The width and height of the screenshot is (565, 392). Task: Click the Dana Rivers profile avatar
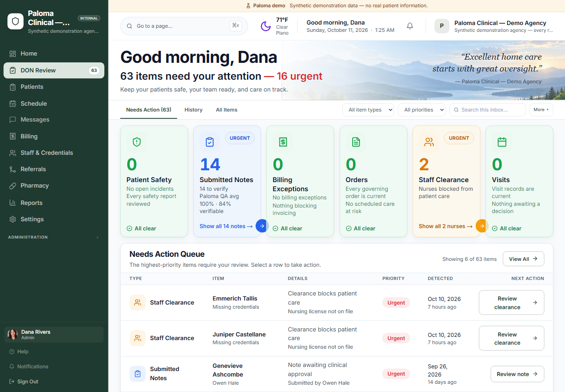pyautogui.click(x=13, y=335)
